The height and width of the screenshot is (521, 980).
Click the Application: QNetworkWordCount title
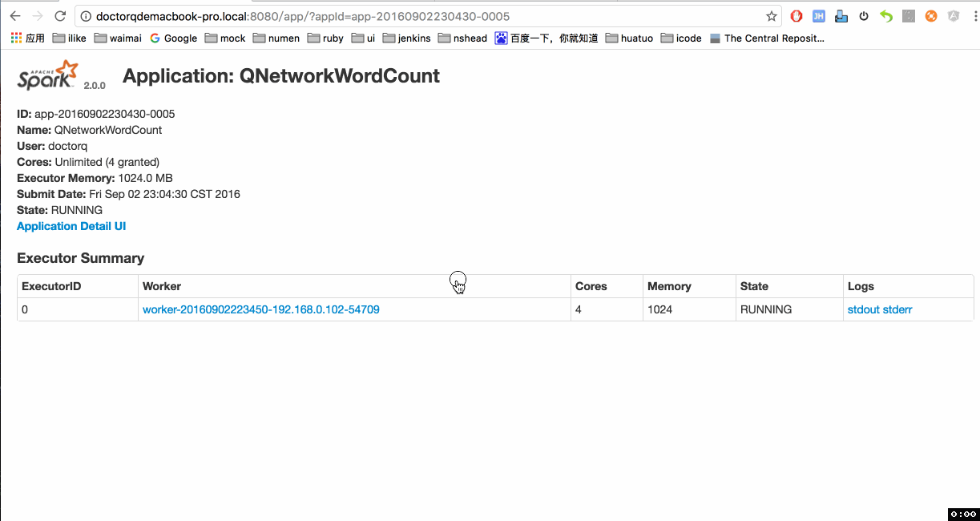(281, 76)
